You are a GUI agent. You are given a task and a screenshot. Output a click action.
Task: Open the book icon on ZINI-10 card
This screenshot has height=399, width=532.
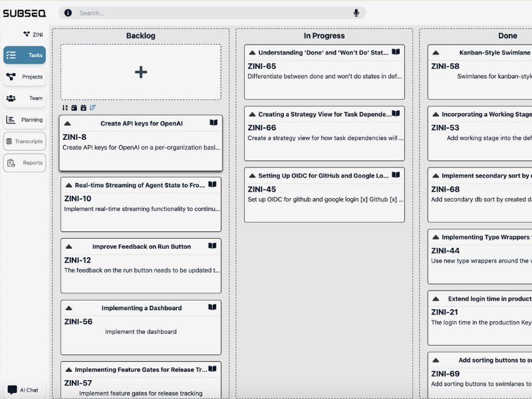[x=212, y=185]
